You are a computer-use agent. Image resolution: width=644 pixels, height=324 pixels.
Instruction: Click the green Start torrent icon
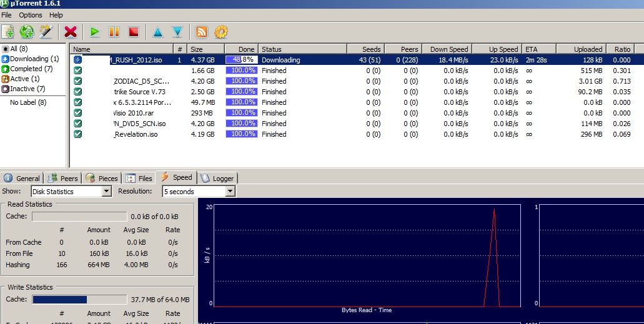(x=95, y=32)
